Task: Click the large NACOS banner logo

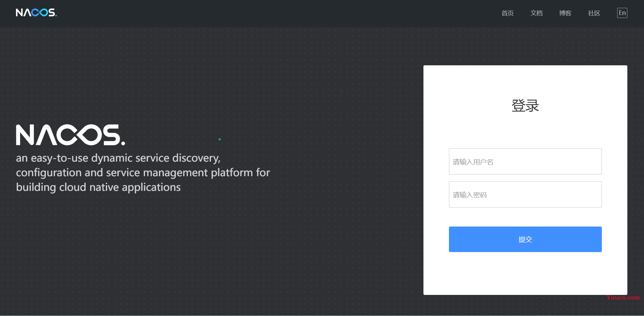Action: point(71,135)
